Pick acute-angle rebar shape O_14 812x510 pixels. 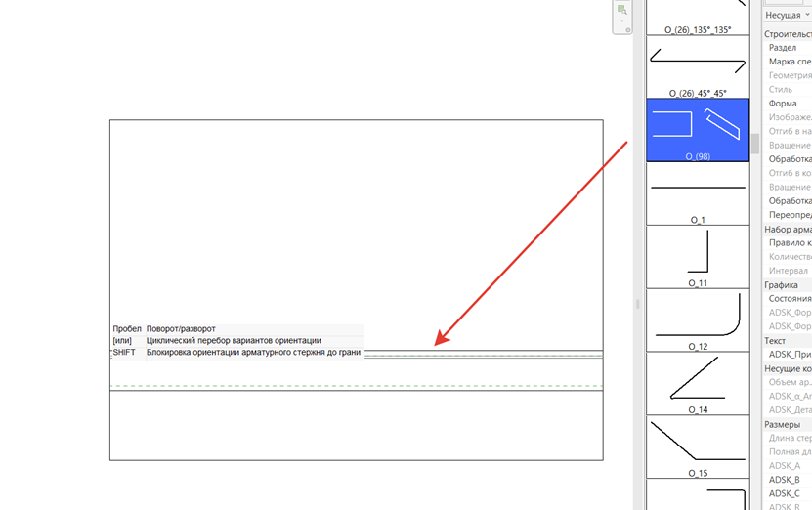(698, 383)
